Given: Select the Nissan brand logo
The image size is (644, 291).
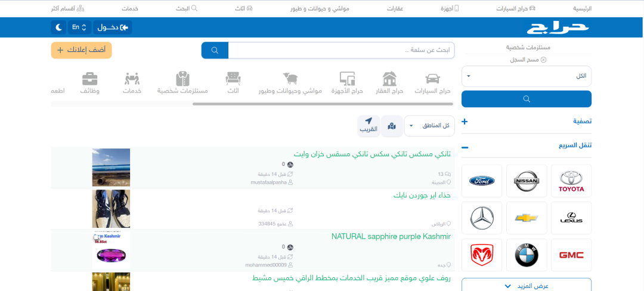Looking at the screenshot, I should tap(527, 181).
